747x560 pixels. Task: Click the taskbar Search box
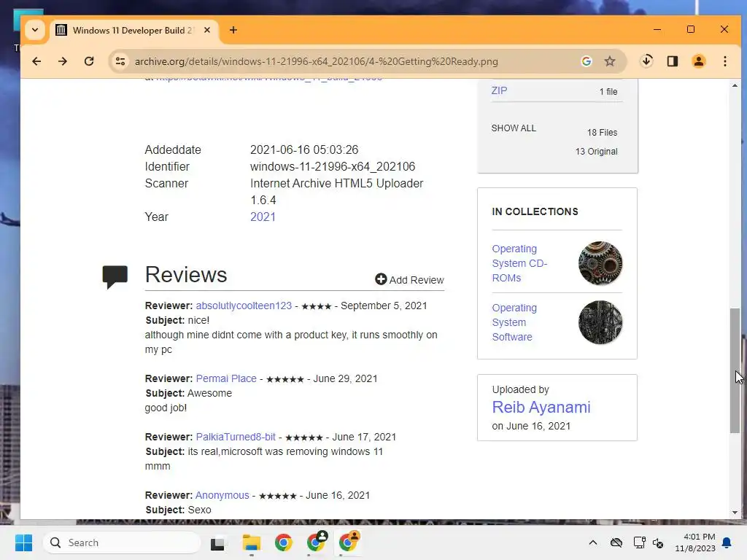[122, 542]
